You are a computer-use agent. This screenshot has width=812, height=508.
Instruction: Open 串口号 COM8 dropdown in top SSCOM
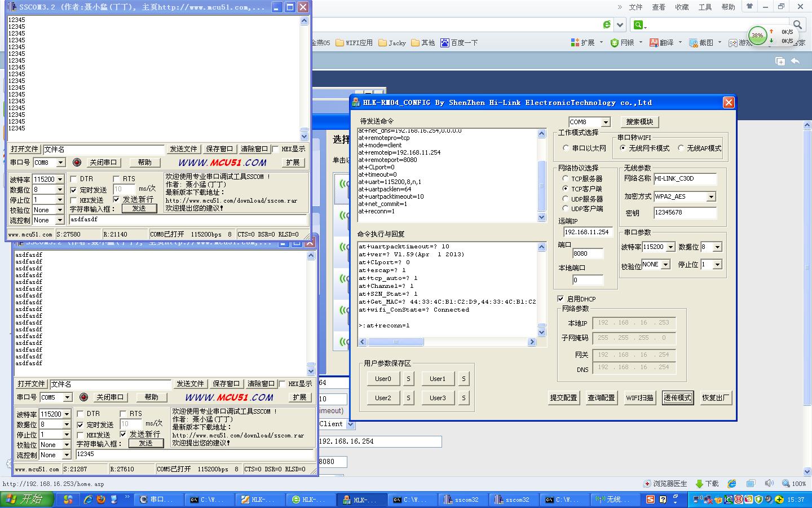60,163
